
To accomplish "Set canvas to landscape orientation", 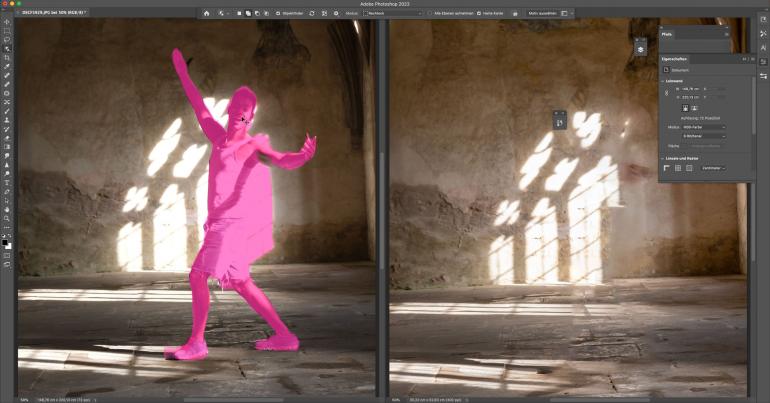I will click(695, 108).
